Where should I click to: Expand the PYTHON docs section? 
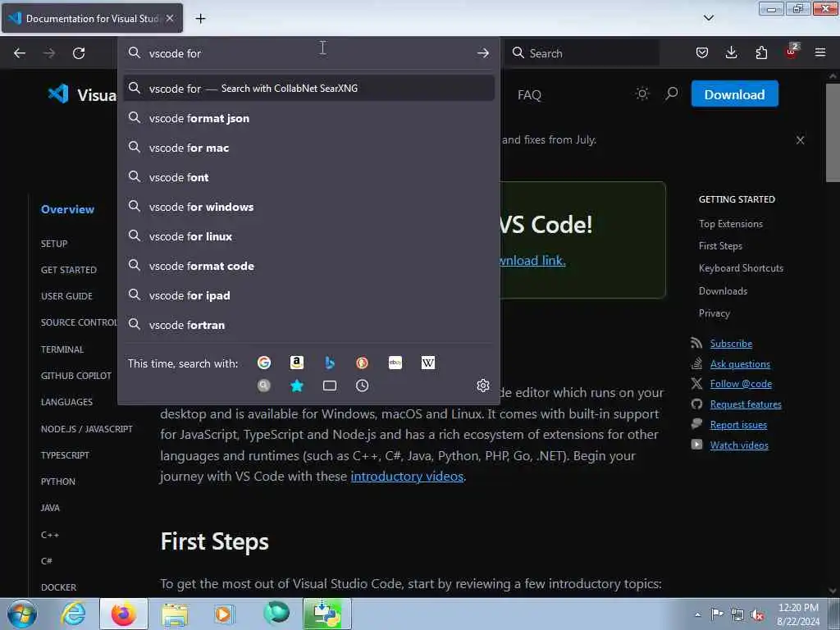pyautogui.click(x=58, y=481)
